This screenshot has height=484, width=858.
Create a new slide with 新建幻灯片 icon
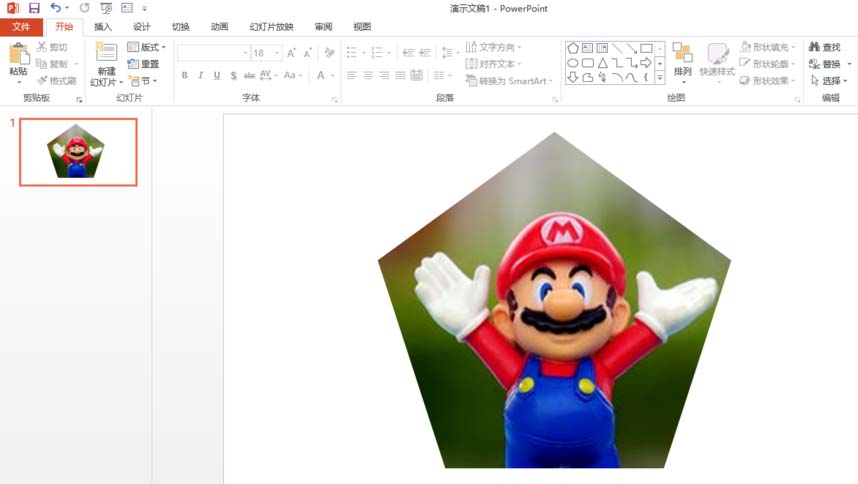pos(106,54)
